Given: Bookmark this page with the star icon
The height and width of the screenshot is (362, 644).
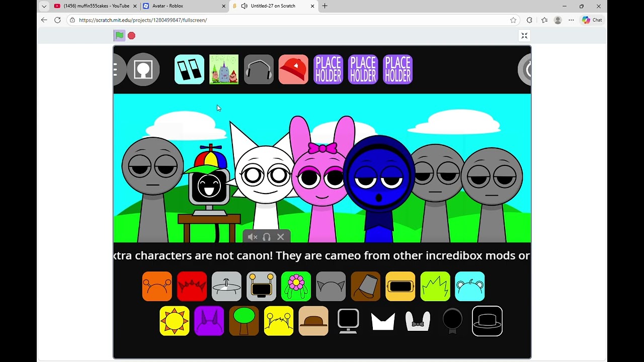Looking at the screenshot, I should click(x=513, y=20).
